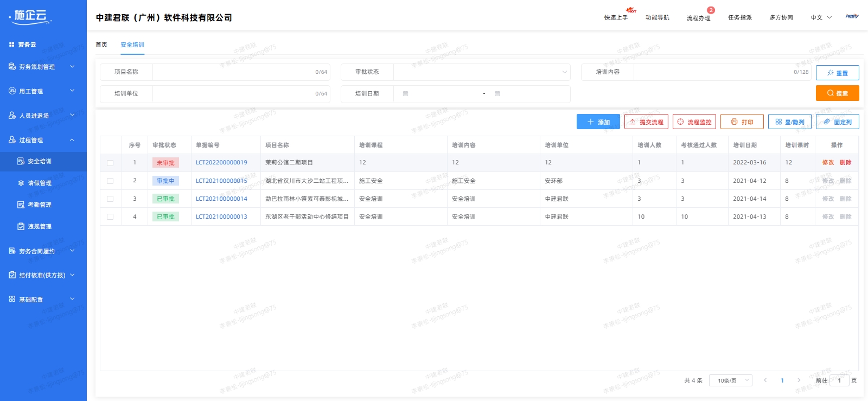Focus the 项目名称 input field
The image size is (868, 401).
coord(241,72)
